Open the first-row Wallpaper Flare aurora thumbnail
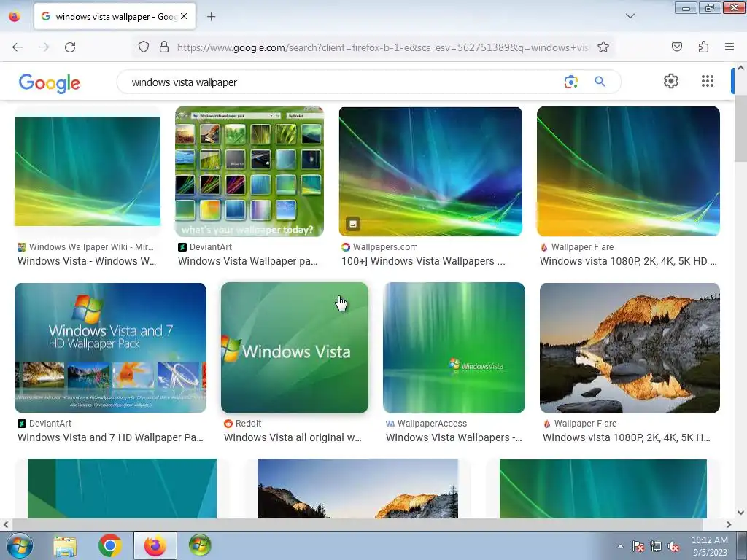This screenshot has width=747, height=560. click(x=628, y=171)
